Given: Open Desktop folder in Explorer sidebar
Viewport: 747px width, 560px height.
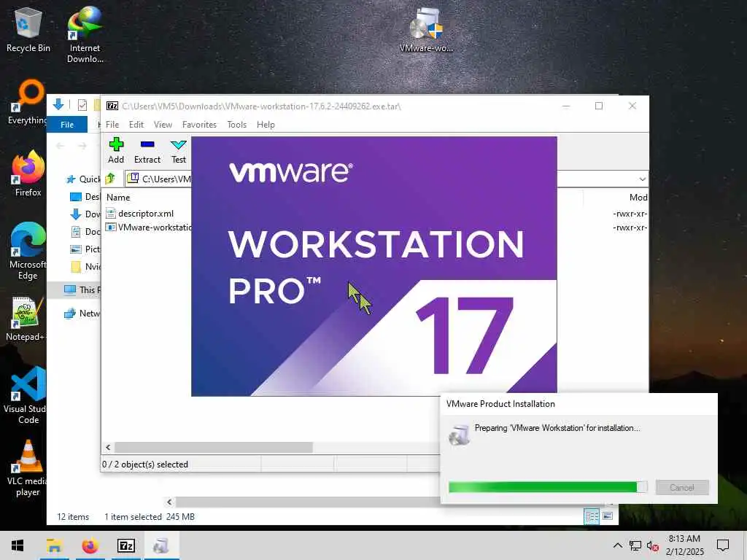Looking at the screenshot, I should 85,197.
